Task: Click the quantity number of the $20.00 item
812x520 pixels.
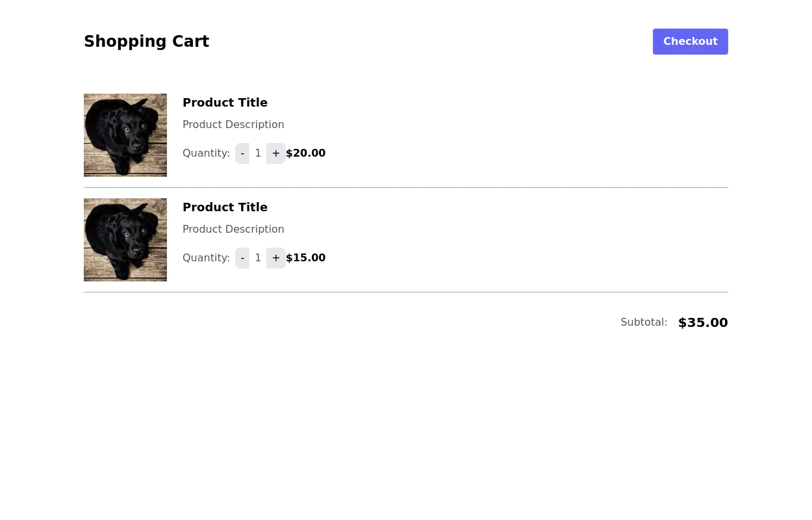Action: (258, 153)
